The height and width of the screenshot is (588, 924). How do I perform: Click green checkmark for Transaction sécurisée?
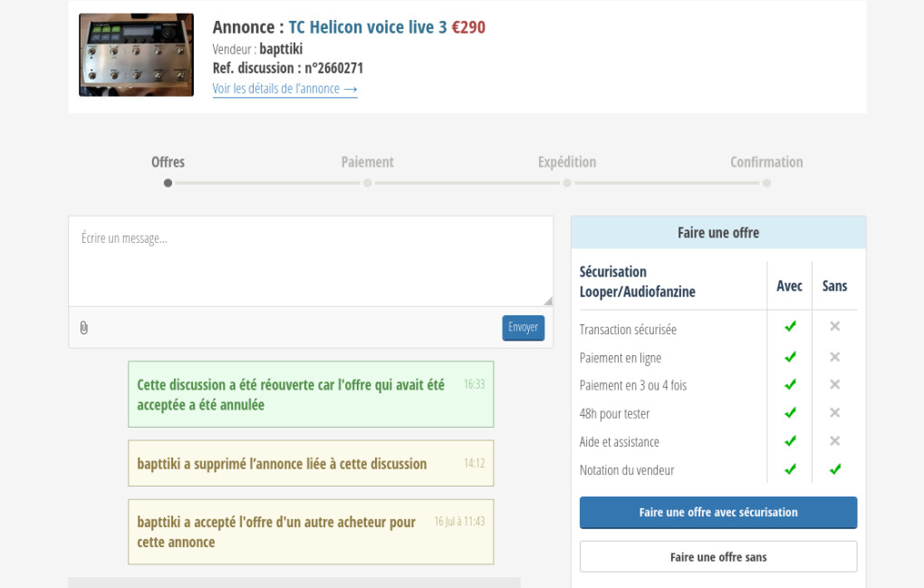(790, 326)
